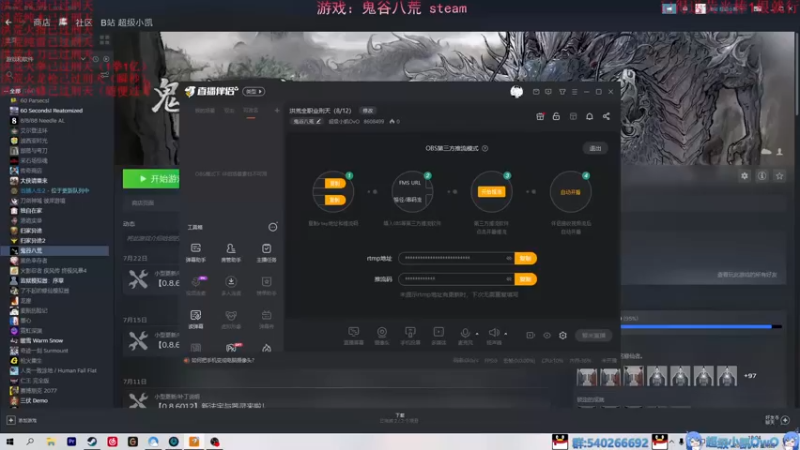Click the help icon beside OBS第三方推流模式
Viewport: 800px width, 450px height.
(x=485, y=148)
